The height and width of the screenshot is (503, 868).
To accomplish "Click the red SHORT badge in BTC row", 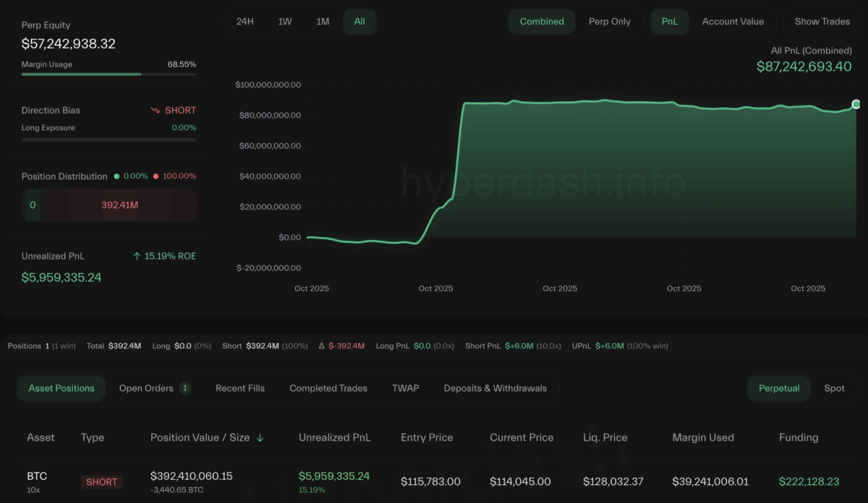I will click(x=101, y=482).
